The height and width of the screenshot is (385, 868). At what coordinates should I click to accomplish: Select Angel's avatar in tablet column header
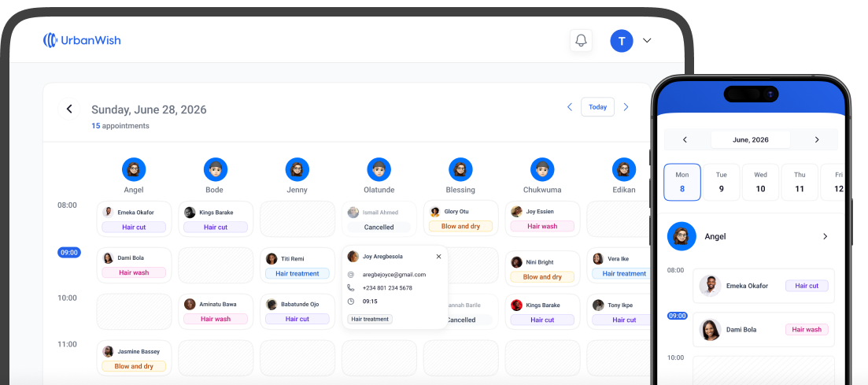click(x=134, y=169)
